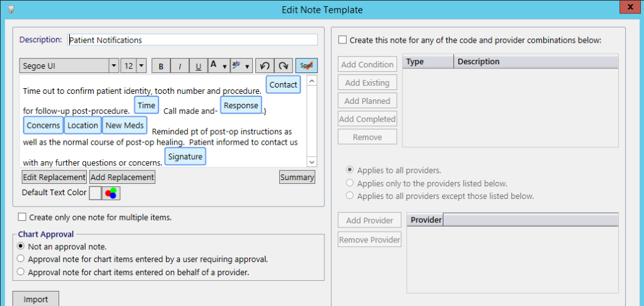Screen dimensions: 644x306
Task: Click the Signature replacement tag
Action: point(186,157)
